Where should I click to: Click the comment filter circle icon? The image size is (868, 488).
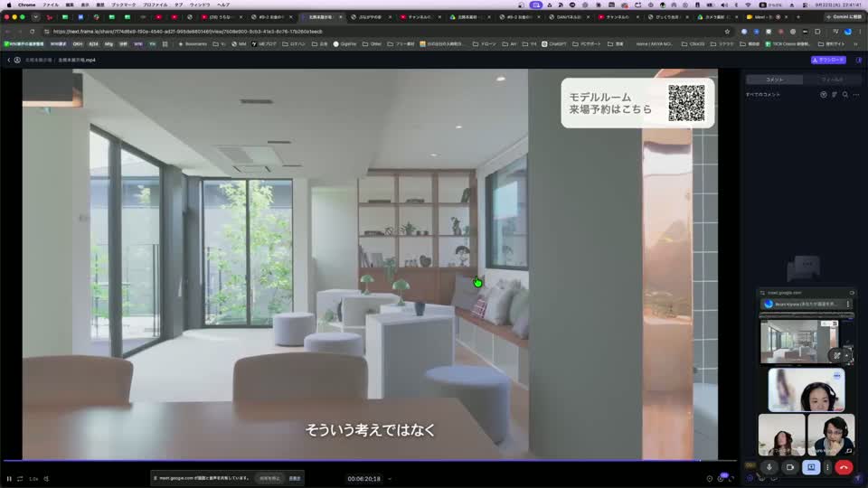(x=823, y=95)
